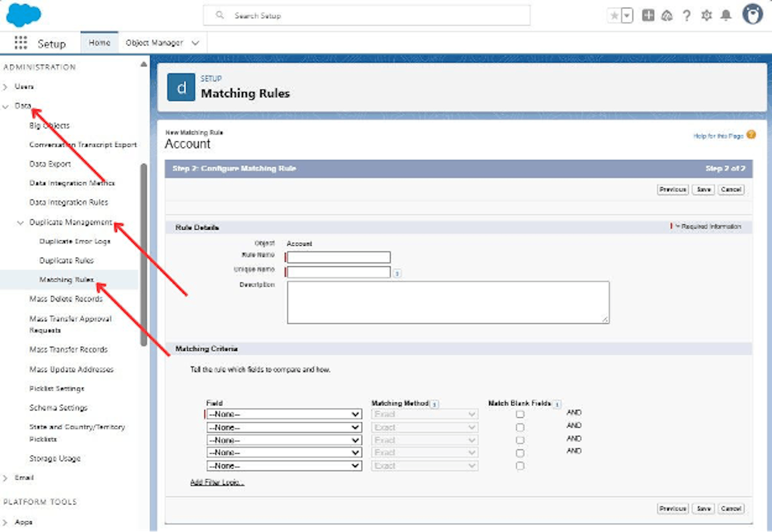Click the top Previous button
Viewport: 772px width, 532px height.
673,189
